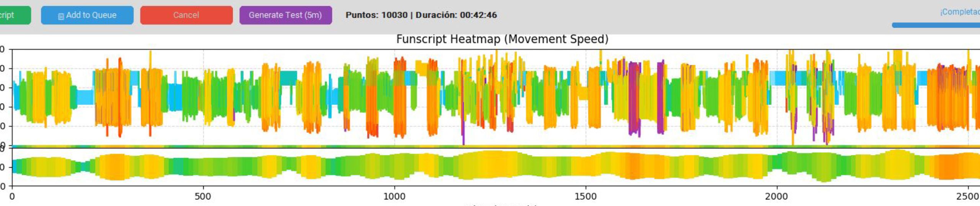Start Generate Test (5m)

coord(285,15)
